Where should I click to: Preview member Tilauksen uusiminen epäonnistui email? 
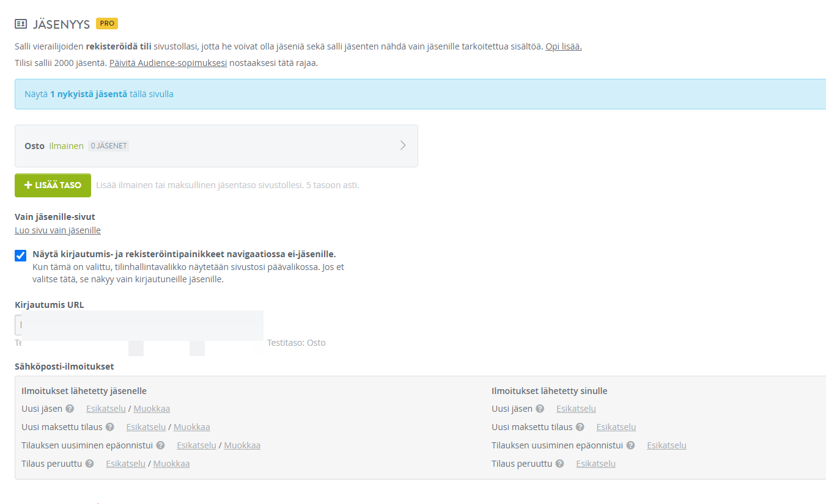[196, 445]
